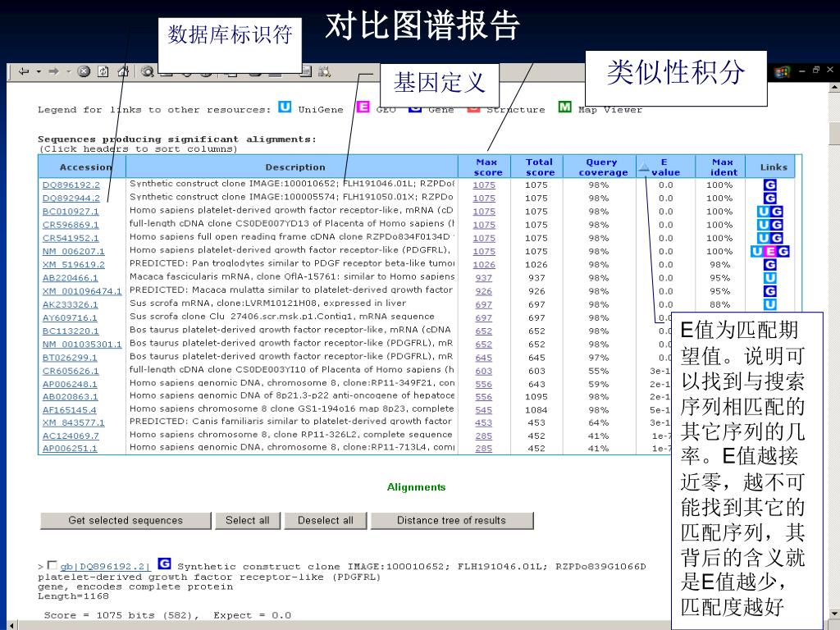Open accession link DQ896192.2

coord(71,185)
